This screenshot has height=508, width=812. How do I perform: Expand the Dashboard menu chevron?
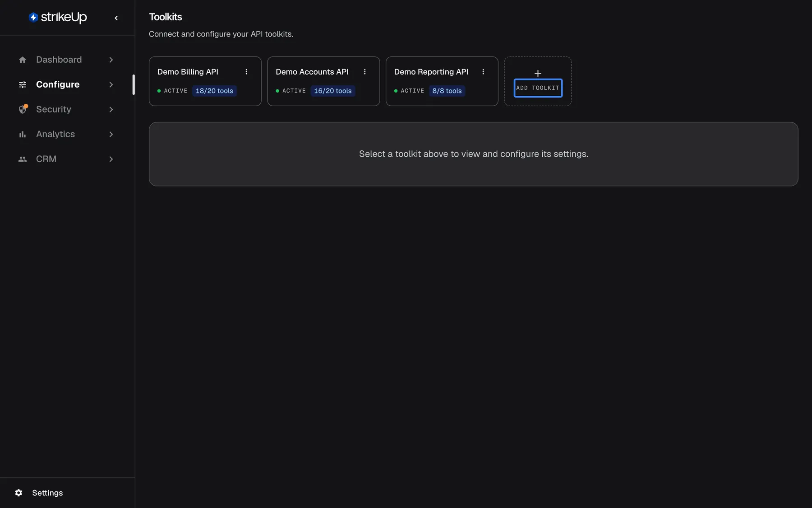111,60
